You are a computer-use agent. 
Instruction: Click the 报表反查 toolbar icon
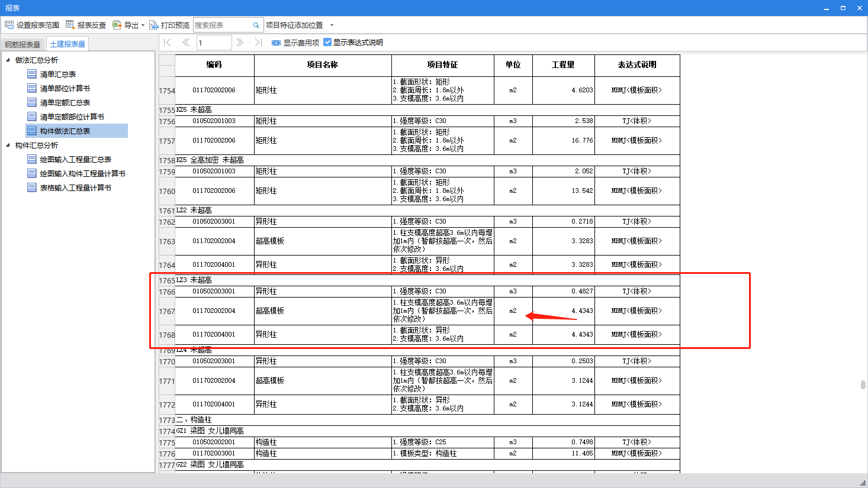point(70,25)
